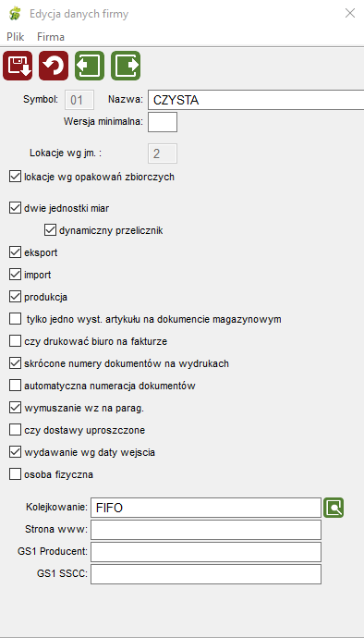The width and height of the screenshot is (364, 638).
Task: Go to previous record with green left arrow
Action: [90, 66]
